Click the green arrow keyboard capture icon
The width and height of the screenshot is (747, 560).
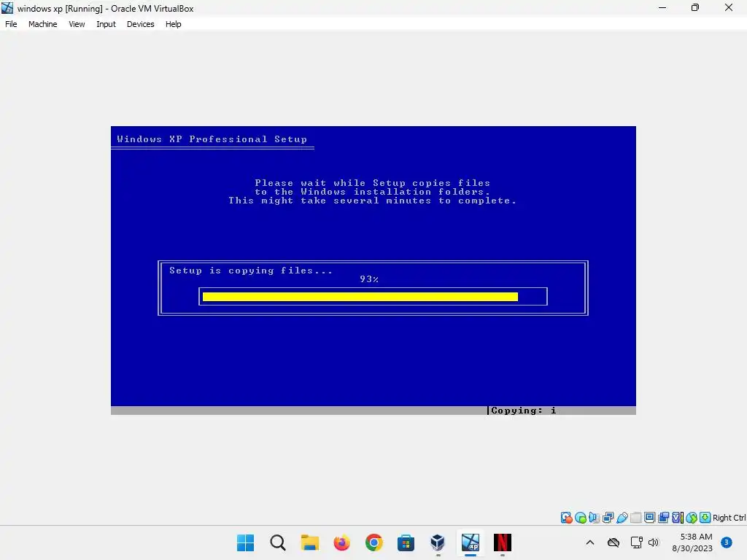(705, 518)
